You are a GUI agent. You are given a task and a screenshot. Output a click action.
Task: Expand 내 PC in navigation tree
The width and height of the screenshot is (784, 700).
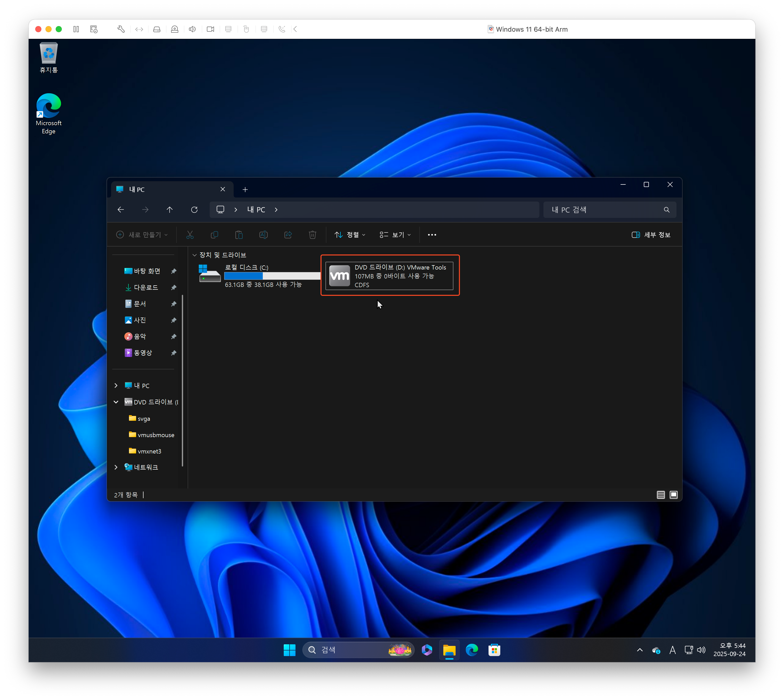(x=116, y=386)
